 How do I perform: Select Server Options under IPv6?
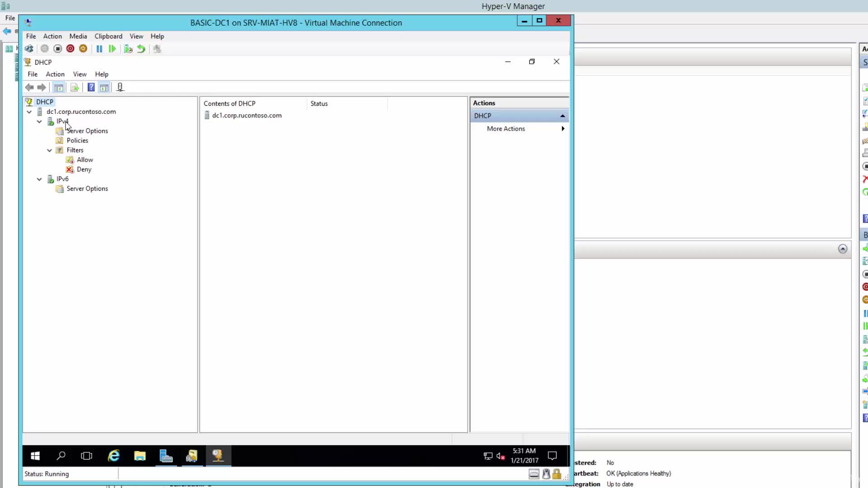coord(87,189)
